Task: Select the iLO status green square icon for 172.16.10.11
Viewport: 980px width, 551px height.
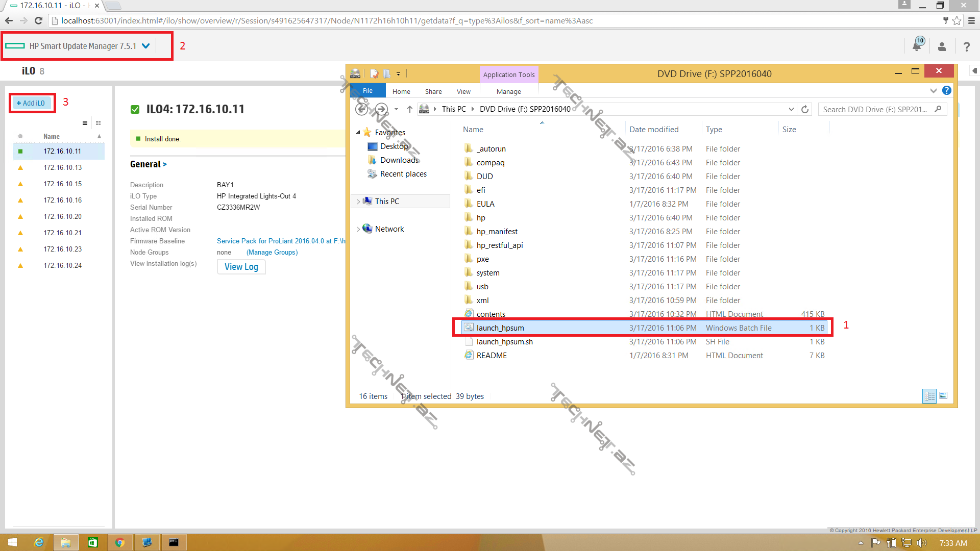Action: pyautogui.click(x=21, y=151)
